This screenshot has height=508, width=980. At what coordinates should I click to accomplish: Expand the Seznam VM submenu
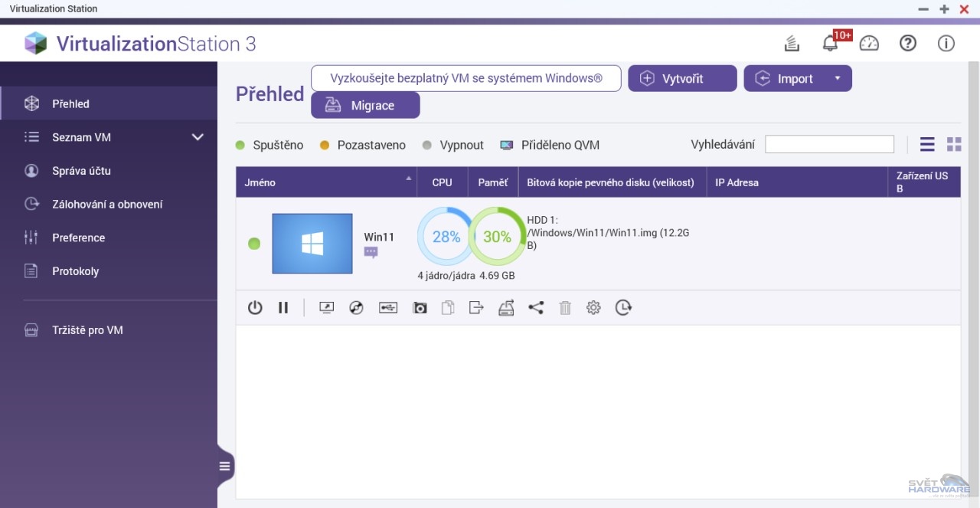click(x=198, y=137)
